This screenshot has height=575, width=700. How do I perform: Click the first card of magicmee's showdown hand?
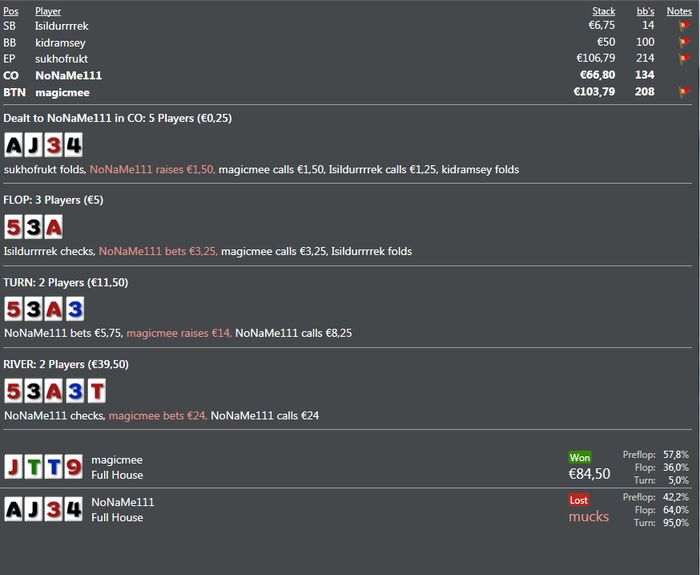tap(14, 466)
